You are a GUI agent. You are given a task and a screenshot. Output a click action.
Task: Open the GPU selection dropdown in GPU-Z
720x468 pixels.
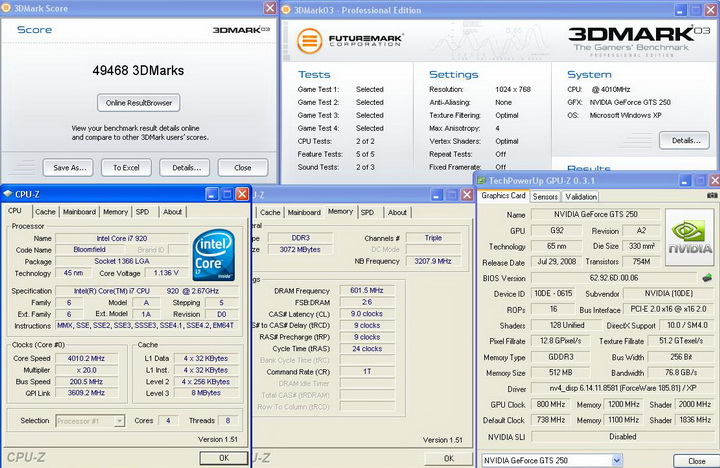pos(617,460)
